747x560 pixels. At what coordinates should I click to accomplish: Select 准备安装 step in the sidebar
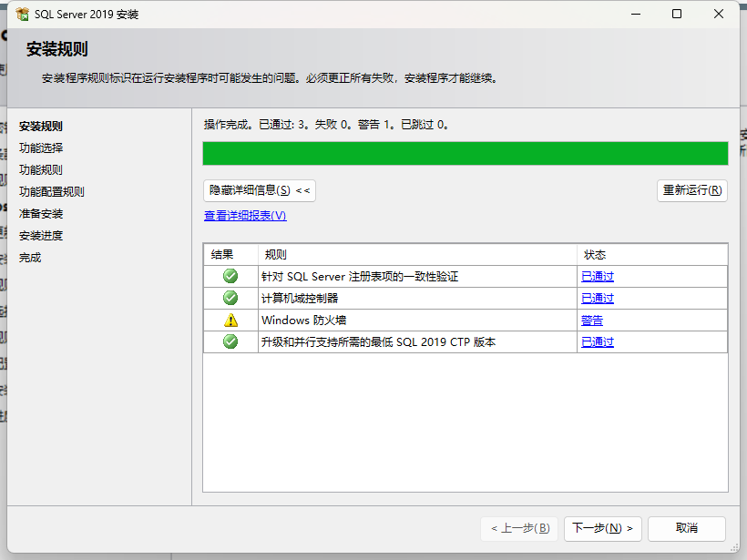[x=41, y=214]
